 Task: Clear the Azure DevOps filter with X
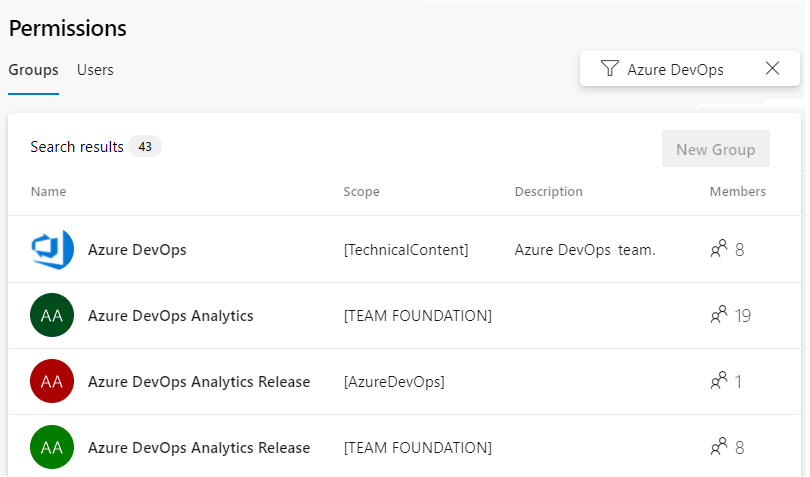(x=772, y=68)
